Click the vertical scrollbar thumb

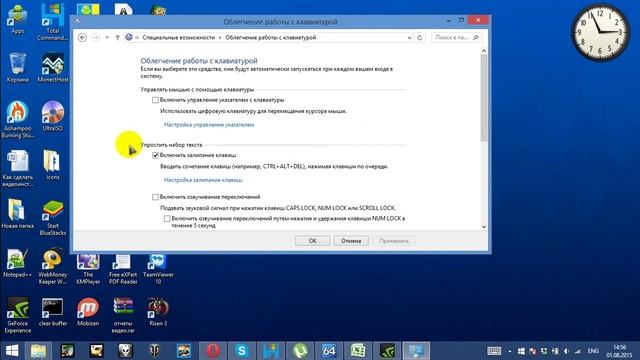484,98
